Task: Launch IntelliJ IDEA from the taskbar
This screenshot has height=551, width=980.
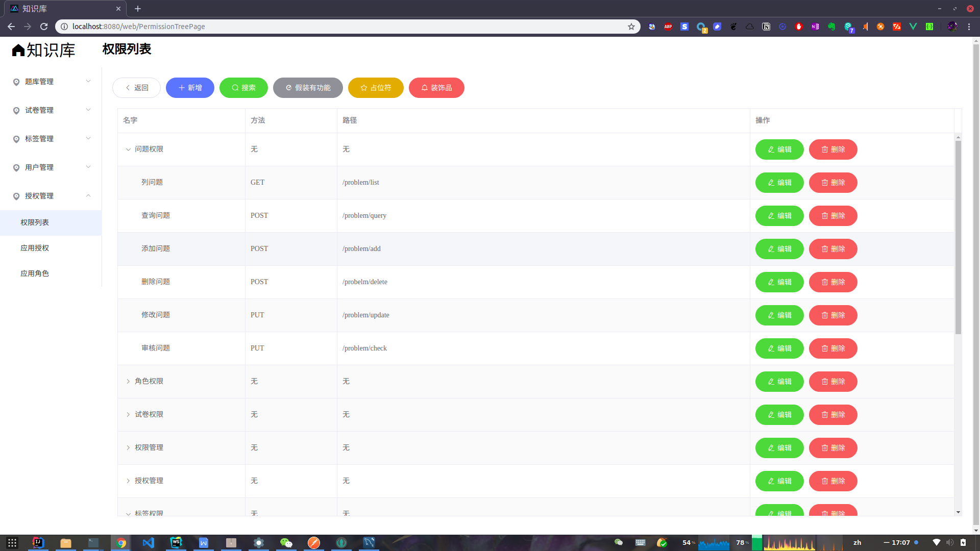Action: [x=38, y=542]
